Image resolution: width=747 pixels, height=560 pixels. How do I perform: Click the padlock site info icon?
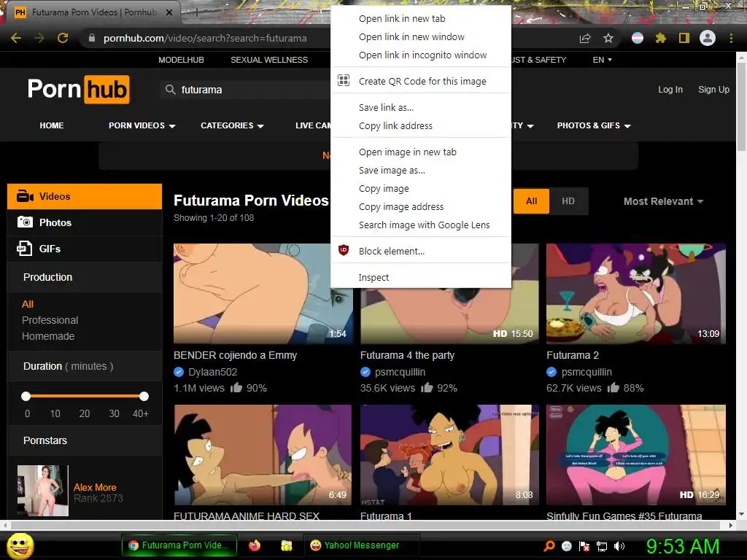(92, 38)
